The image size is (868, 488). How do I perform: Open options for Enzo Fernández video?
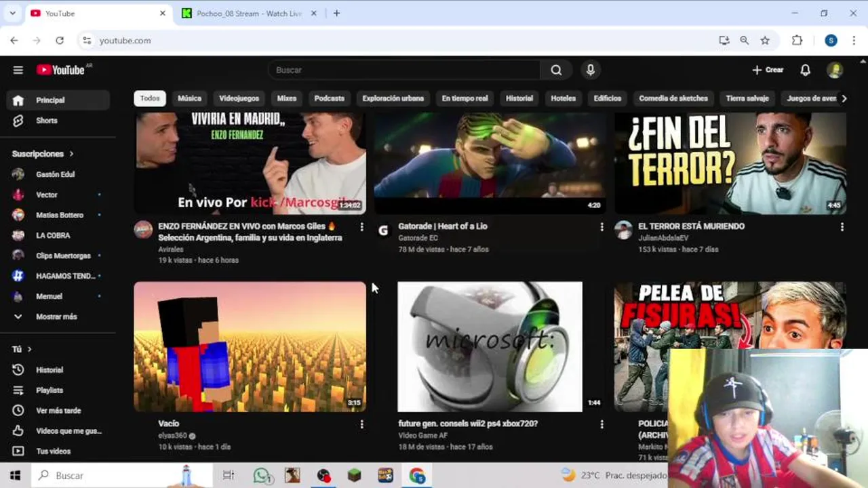361,227
